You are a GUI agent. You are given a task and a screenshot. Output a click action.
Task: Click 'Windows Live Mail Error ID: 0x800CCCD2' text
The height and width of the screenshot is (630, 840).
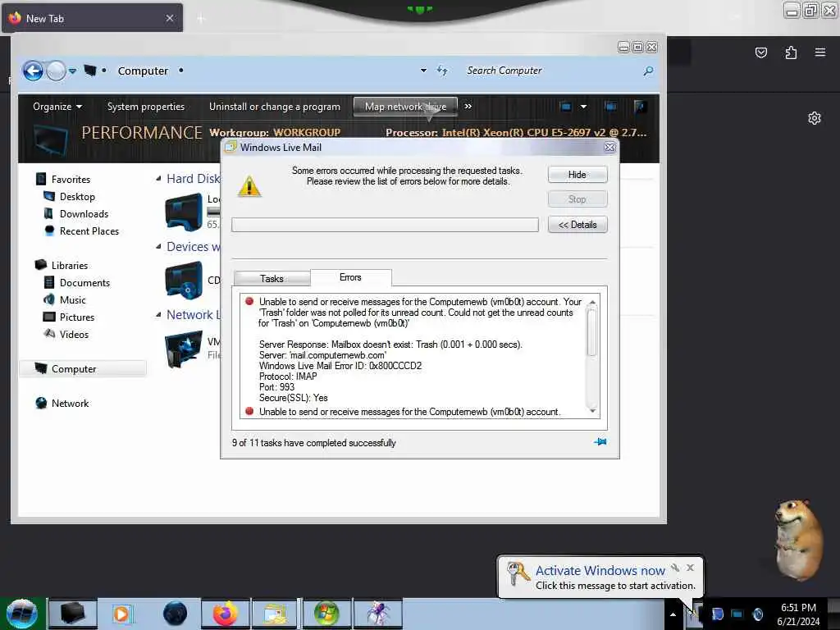340,366
